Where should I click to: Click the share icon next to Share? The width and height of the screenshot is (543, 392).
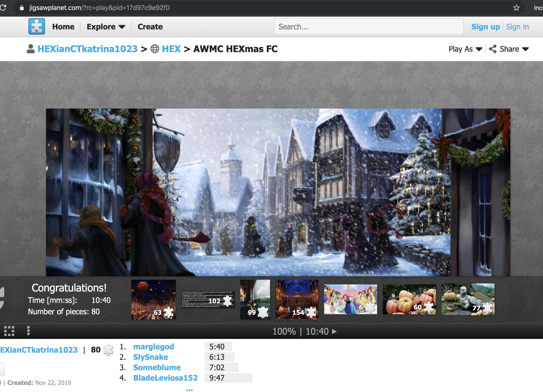(493, 49)
